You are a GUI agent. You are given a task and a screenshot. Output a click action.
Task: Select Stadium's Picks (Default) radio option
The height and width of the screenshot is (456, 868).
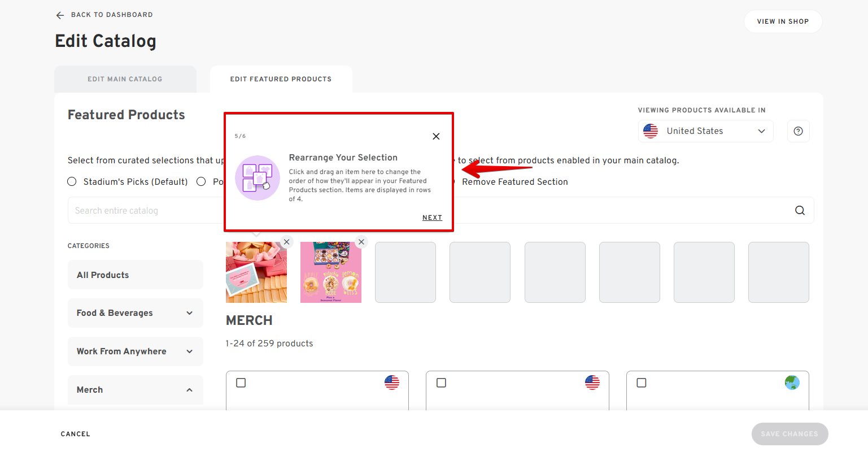point(72,181)
